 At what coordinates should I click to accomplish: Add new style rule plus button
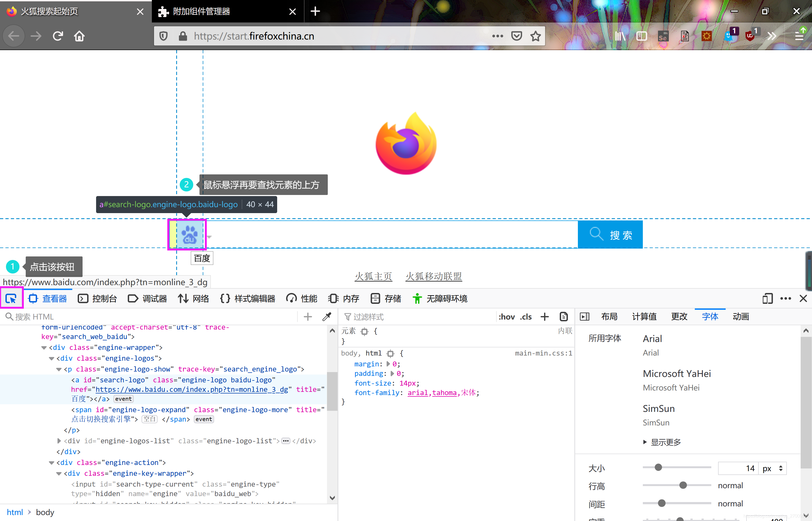click(x=545, y=317)
